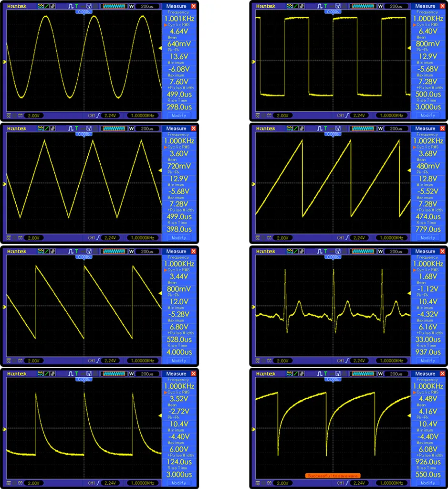Click Modify in the triangle wave panel
Screen dimensions: 448x489
pos(179,238)
